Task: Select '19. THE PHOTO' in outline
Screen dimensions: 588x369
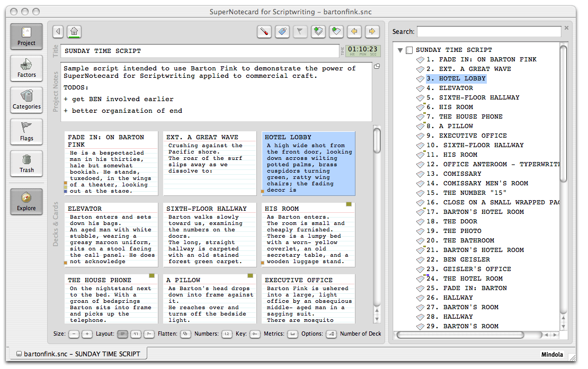Action: pyautogui.click(x=454, y=231)
